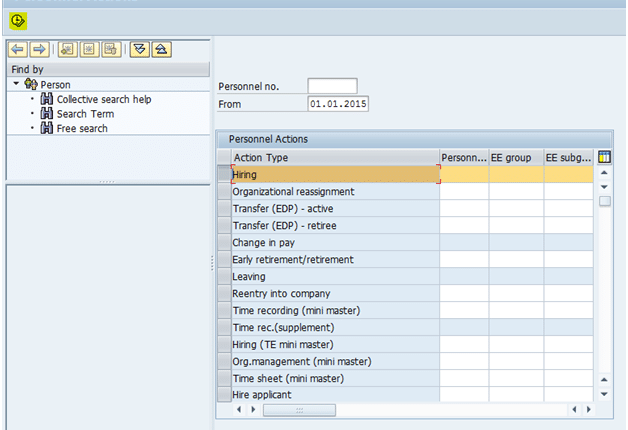The width and height of the screenshot is (628, 430).
Task: Click the Leaving action
Action: [x=336, y=276]
